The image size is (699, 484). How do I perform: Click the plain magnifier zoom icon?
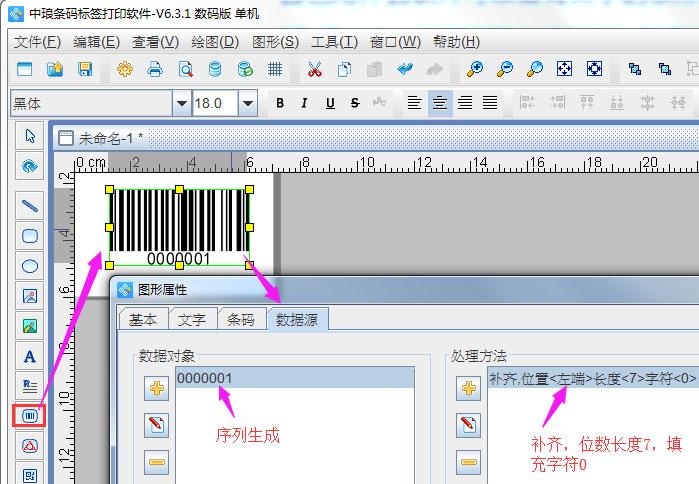pyautogui.click(x=535, y=69)
